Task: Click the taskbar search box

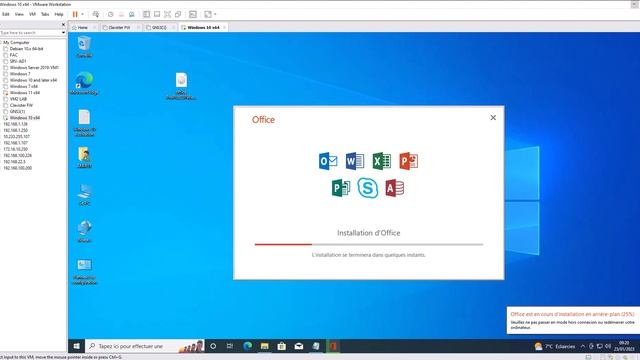Action: tap(144, 346)
